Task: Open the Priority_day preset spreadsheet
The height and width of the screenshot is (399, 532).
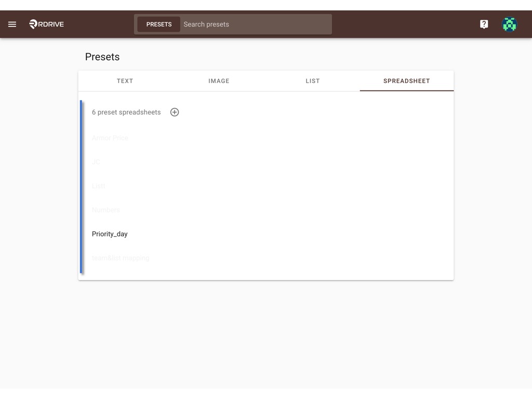Action: pyautogui.click(x=110, y=234)
